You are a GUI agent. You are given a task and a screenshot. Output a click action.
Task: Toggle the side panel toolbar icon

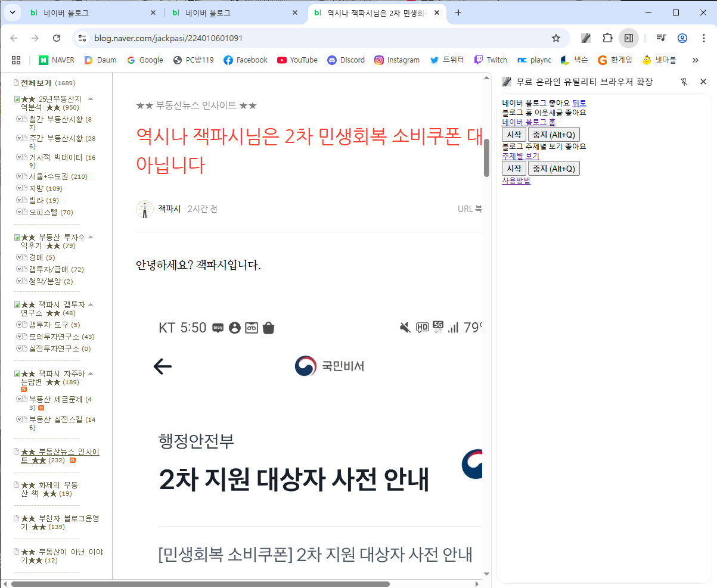tap(628, 38)
